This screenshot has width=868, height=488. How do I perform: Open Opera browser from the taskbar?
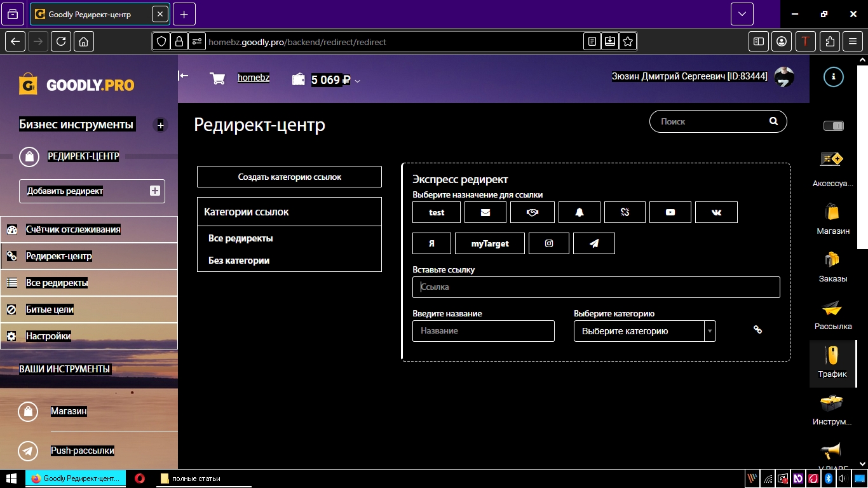(x=140, y=478)
